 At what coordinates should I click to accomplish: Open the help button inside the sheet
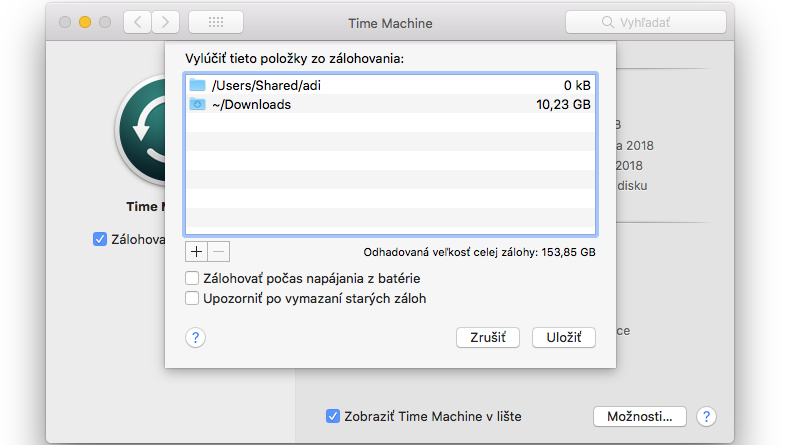coord(195,338)
